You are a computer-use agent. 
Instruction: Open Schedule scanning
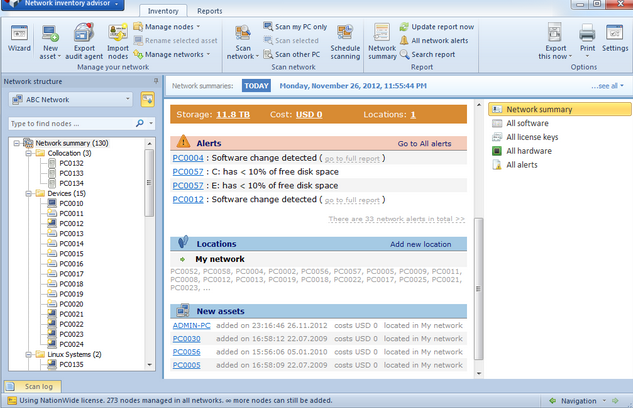point(345,42)
